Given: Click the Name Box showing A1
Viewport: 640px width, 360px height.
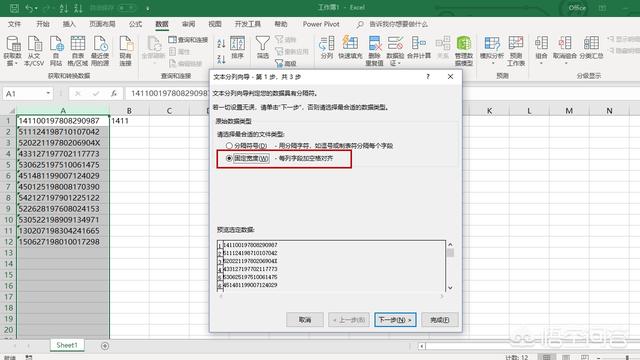Looking at the screenshot, I should pos(24,94).
